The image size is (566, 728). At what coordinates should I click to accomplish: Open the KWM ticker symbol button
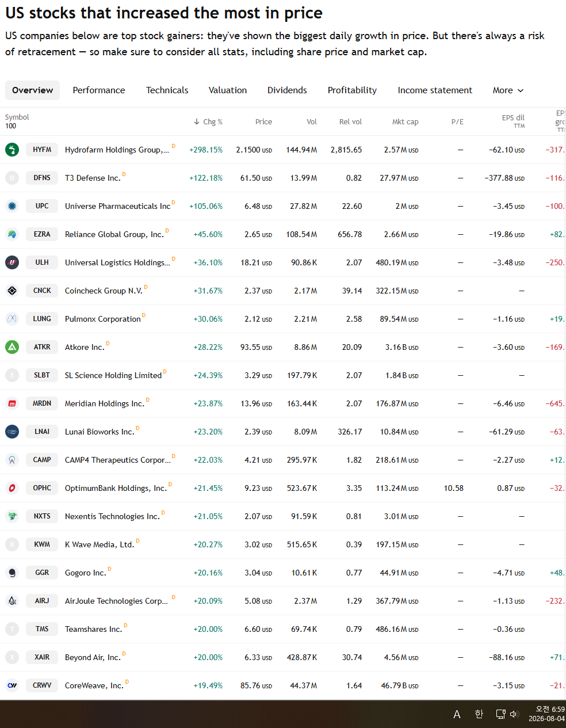point(42,544)
